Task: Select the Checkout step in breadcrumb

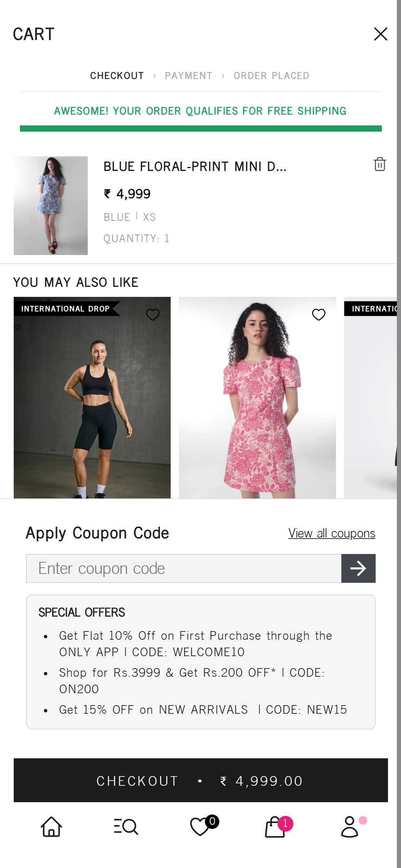Action: click(x=117, y=76)
